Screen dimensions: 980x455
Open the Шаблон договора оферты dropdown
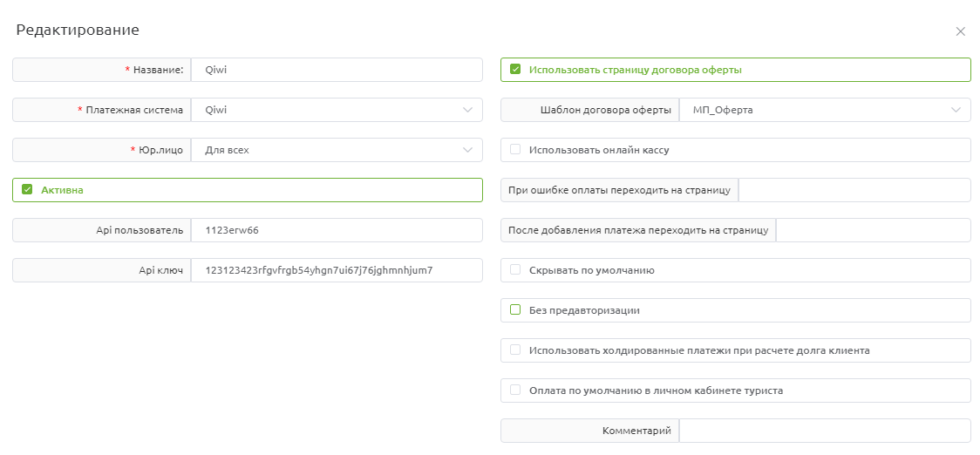[x=825, y=110]
